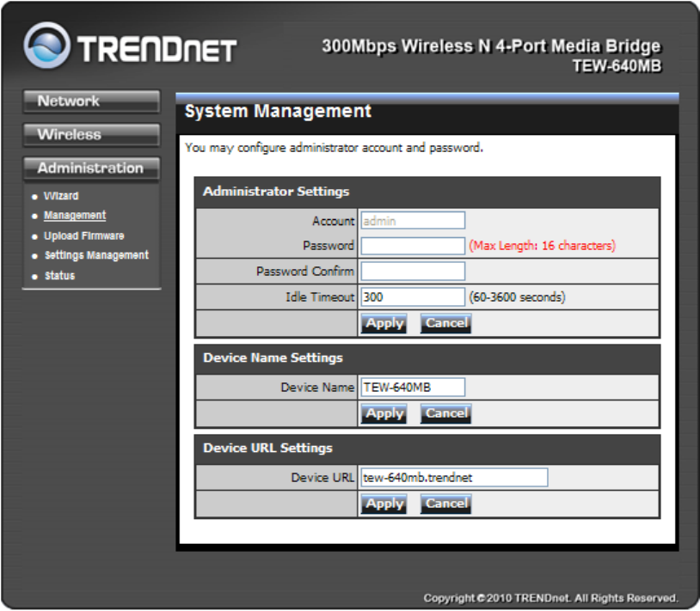Viewport: 700px width, 611px height.
Task: Click the Administrator Settings section header
Action: click(x=276, y=192)
